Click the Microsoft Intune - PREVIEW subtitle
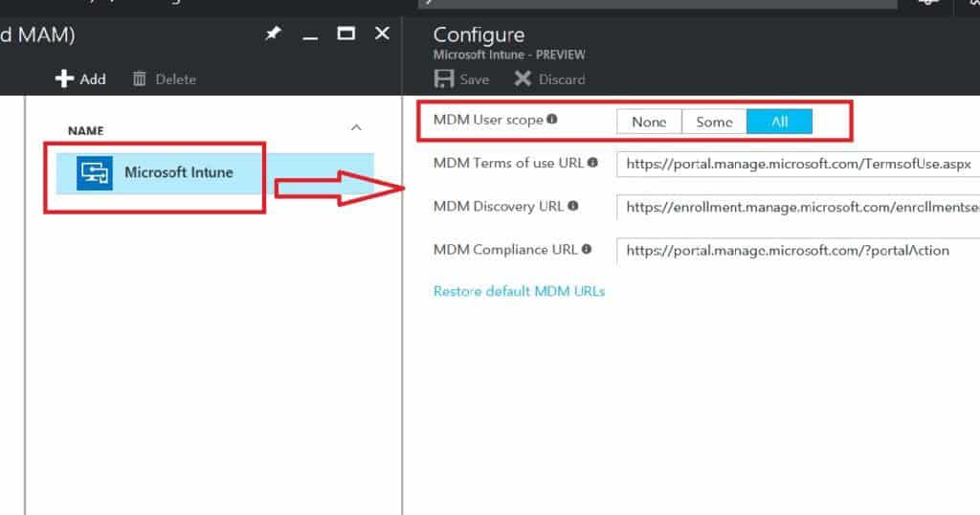The image size is (980, 515). [x=509, y=55]
